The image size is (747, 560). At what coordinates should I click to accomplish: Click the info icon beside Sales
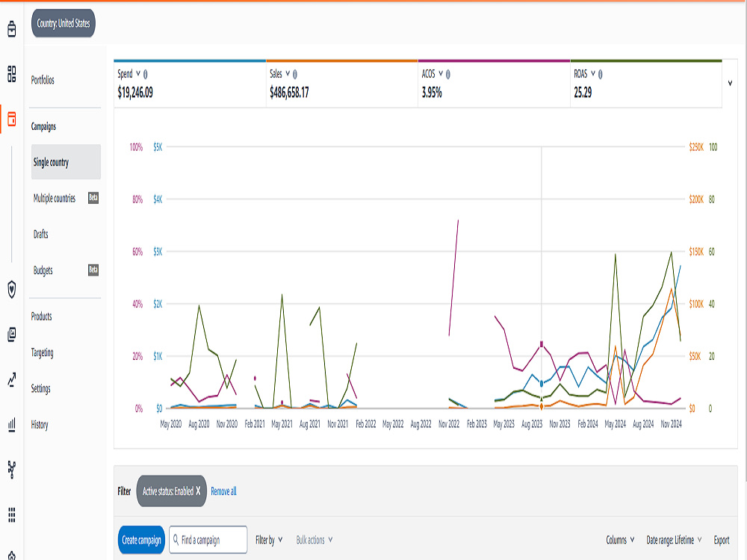pyautogui.click(x=295, y=74)
